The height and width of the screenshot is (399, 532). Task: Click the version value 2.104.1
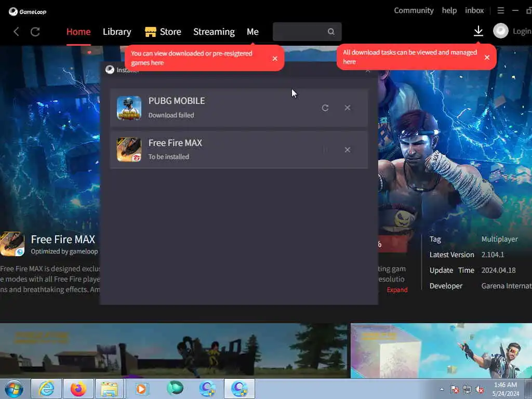tap(493, 255)
